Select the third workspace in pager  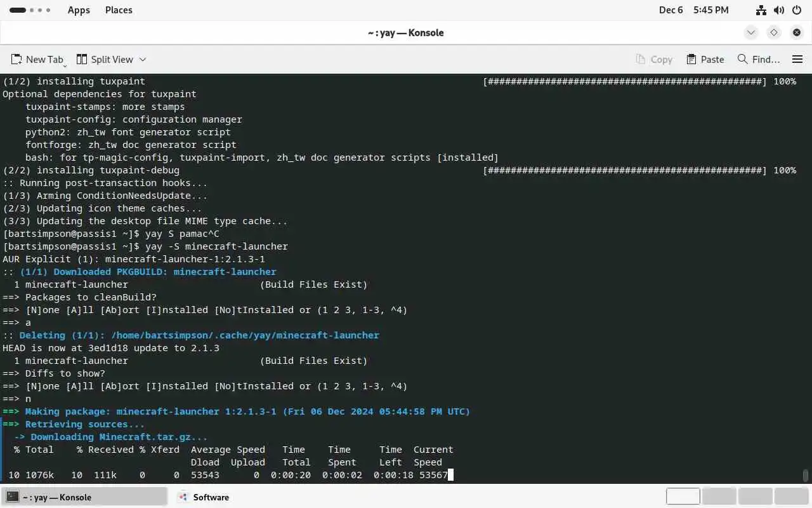click(x=756, y=497)
